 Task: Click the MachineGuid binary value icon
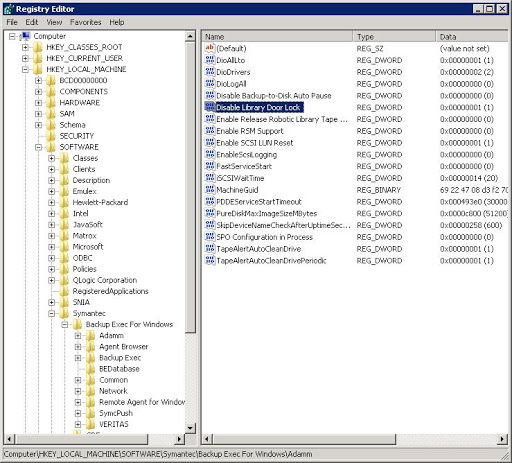click(x=210, y=190)
